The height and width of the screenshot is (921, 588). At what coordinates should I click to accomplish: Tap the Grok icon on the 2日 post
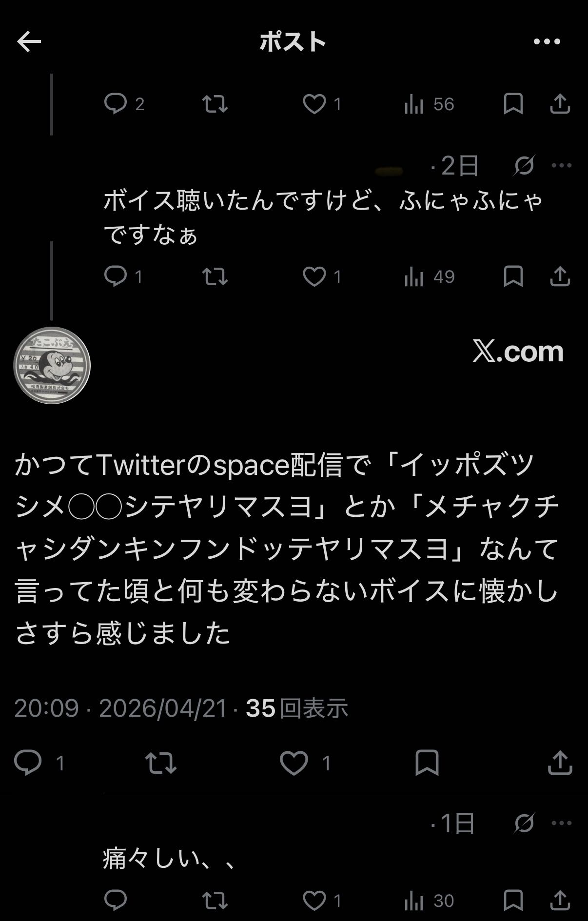524,166
